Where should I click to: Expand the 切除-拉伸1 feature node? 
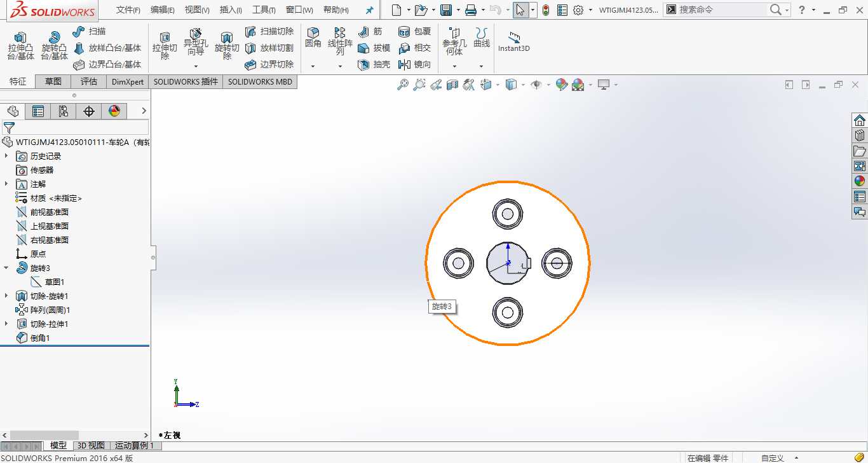6,324
